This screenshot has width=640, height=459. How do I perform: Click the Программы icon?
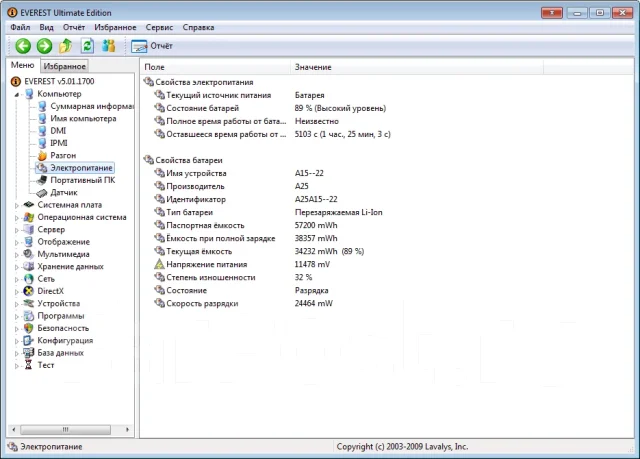tap(29, 316)
